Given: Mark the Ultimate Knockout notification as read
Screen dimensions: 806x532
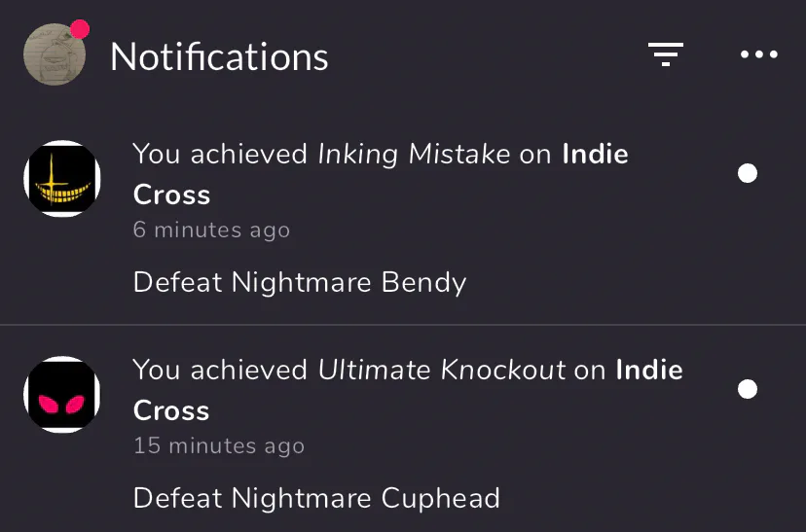Looking at the screenshot, I should coord(748,389).
